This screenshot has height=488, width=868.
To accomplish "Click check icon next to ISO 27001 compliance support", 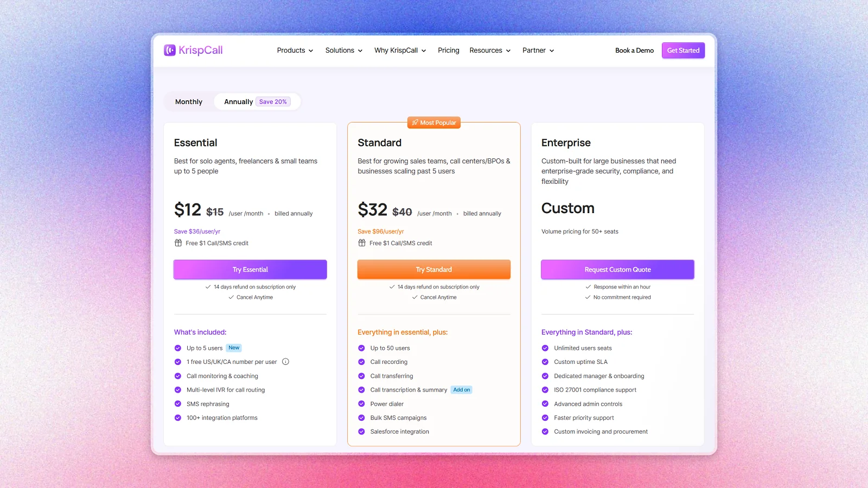I will (x=545, y=390).
